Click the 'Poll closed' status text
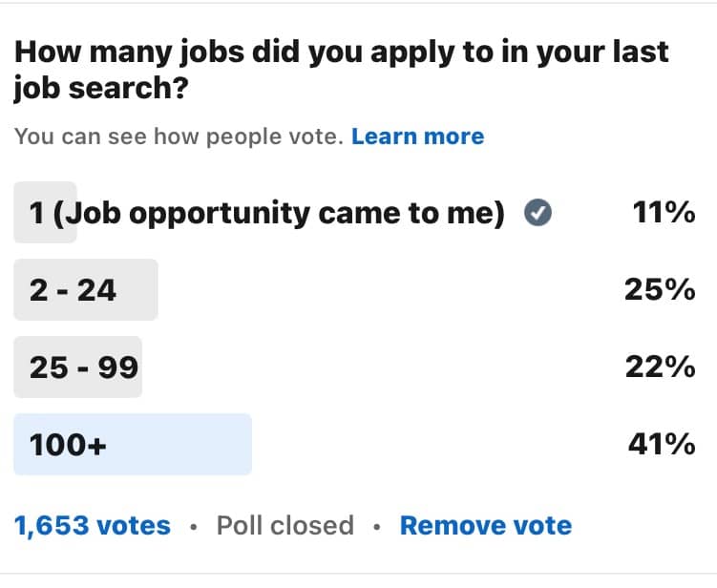This screenshot has height=588, width=717. (x=285, y=525)
